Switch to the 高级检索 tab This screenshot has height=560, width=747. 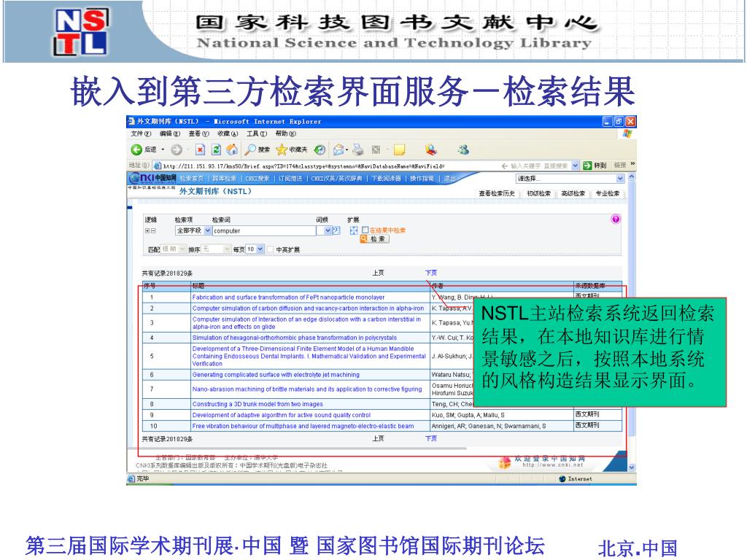coord(573,193)
